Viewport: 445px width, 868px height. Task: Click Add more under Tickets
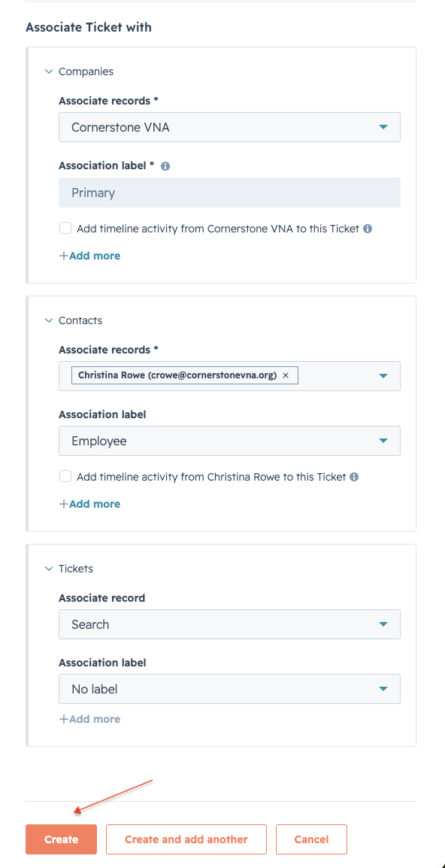(89, 719)
